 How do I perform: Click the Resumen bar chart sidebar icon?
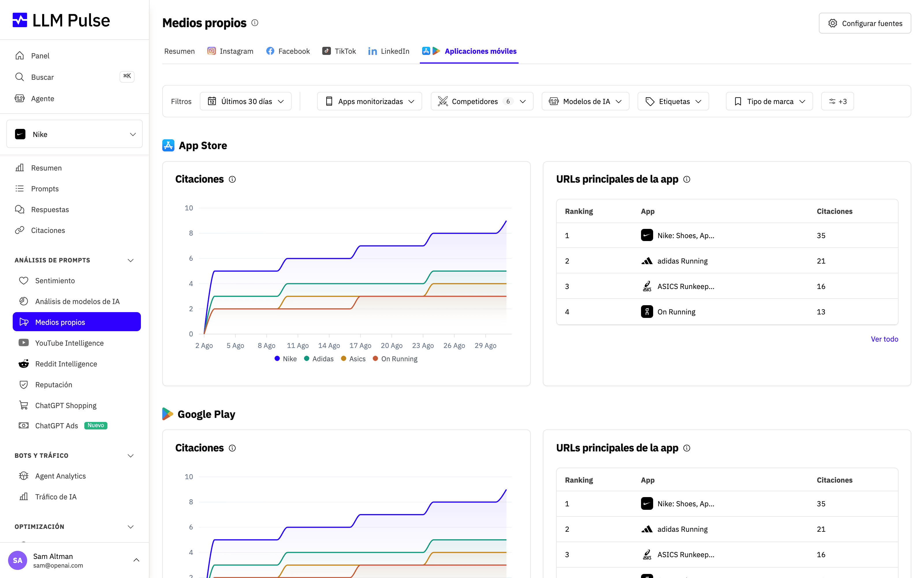point(19,167)
